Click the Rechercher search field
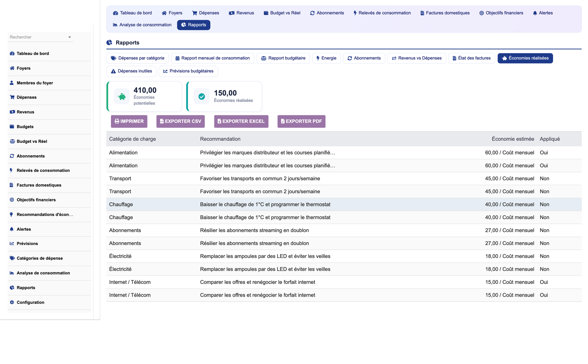588x364 pixels. (40, 37)
